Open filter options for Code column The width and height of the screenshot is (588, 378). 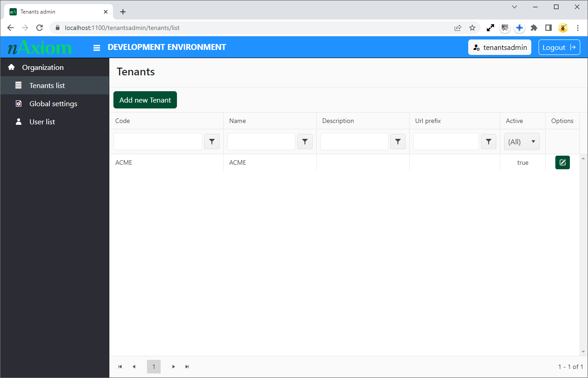(x=212, y=142)
